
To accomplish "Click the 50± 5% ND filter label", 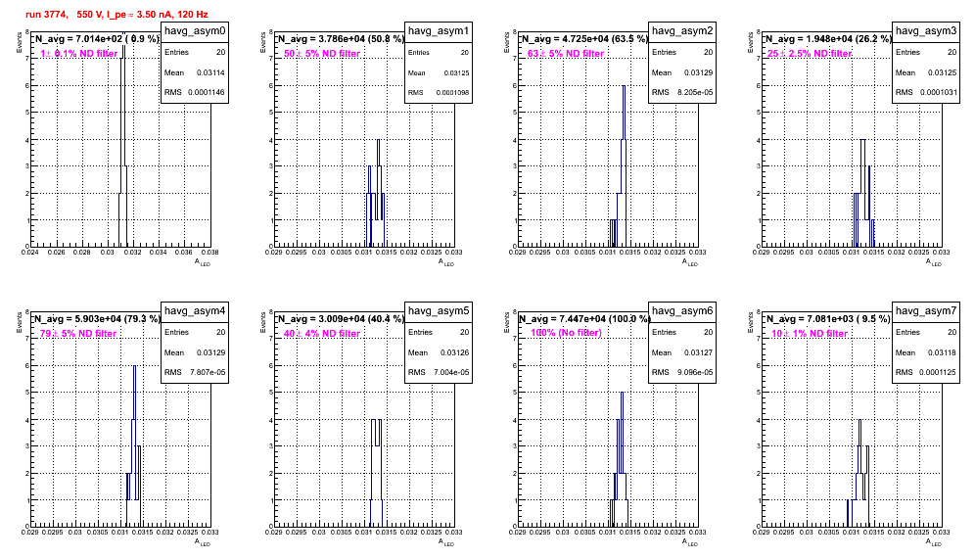I will pos(322,54).
